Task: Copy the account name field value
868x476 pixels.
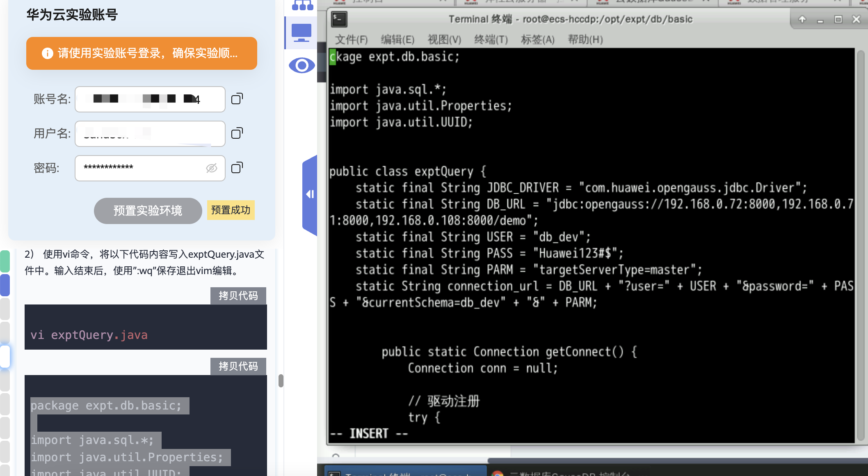Action: [x=237, y=99]
